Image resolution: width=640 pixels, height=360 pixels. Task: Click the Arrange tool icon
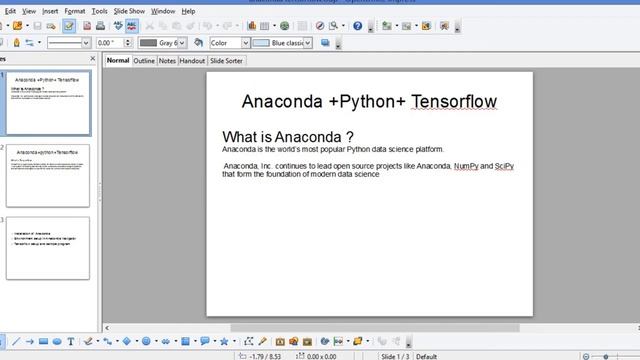358,341
